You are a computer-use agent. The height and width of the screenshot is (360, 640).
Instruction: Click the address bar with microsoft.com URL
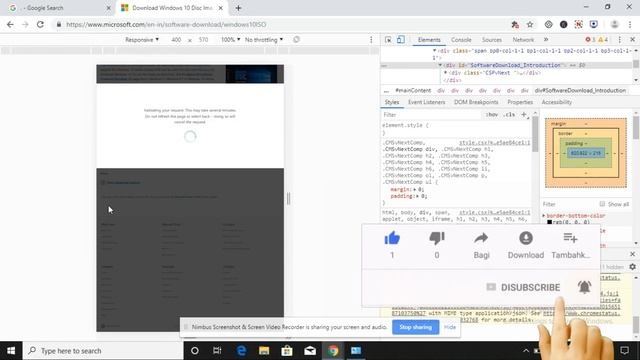click(x=166, y=24)
